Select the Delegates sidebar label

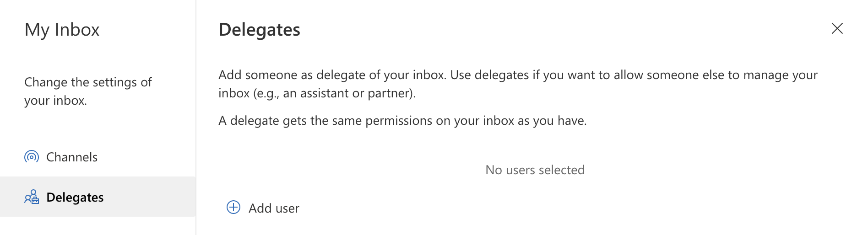click(x=75, y=198)
